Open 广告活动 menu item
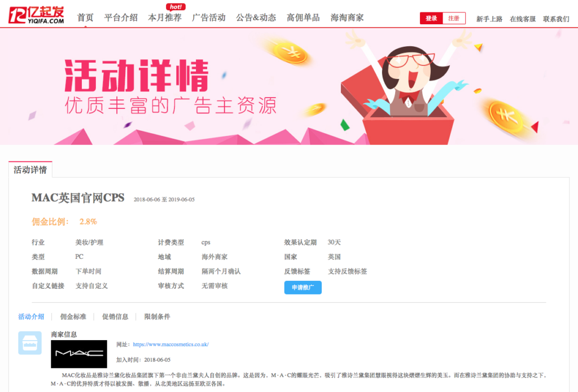Image resolution: width=578 pixels, height=392 pixels. point(209,17)
